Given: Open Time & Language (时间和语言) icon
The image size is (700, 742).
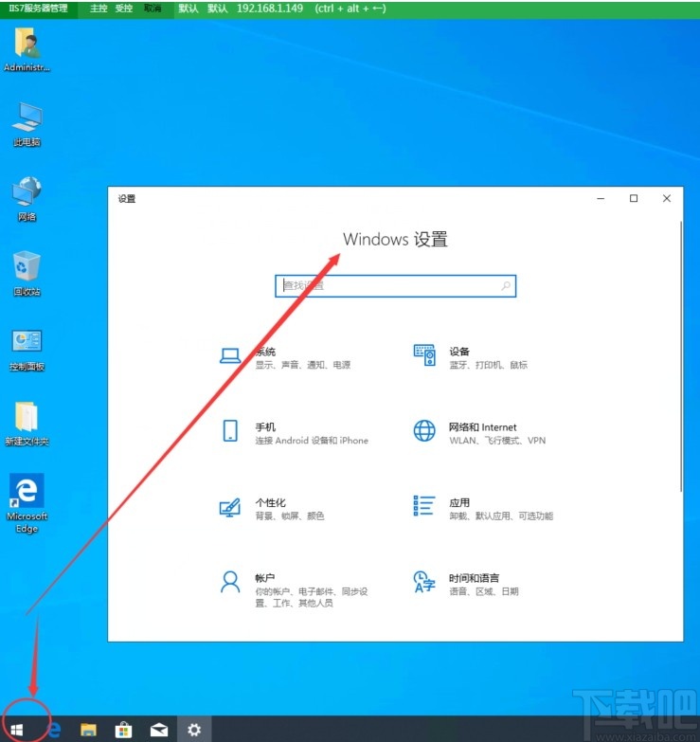Looking at the screenshot, I should 424,582.
